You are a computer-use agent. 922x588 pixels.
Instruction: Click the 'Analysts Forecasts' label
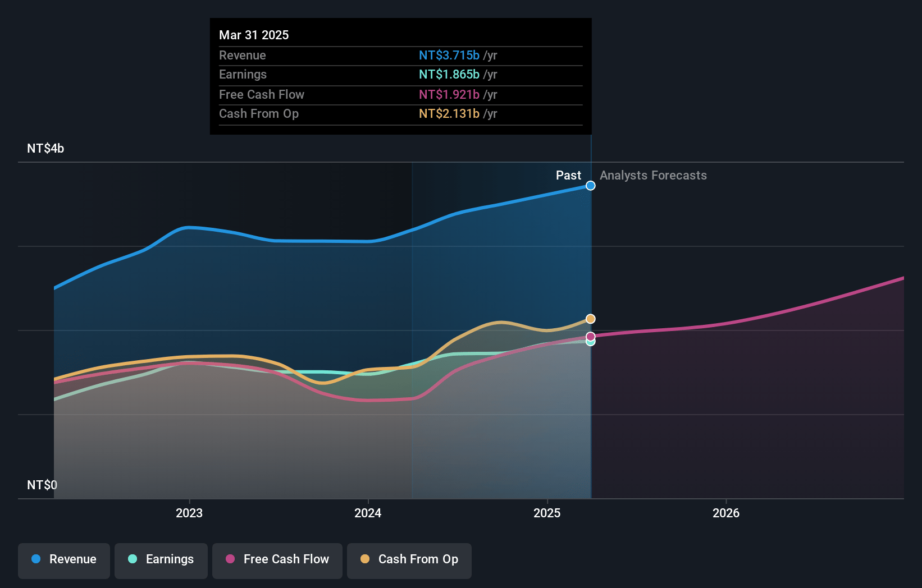click(x=653, y=176)
